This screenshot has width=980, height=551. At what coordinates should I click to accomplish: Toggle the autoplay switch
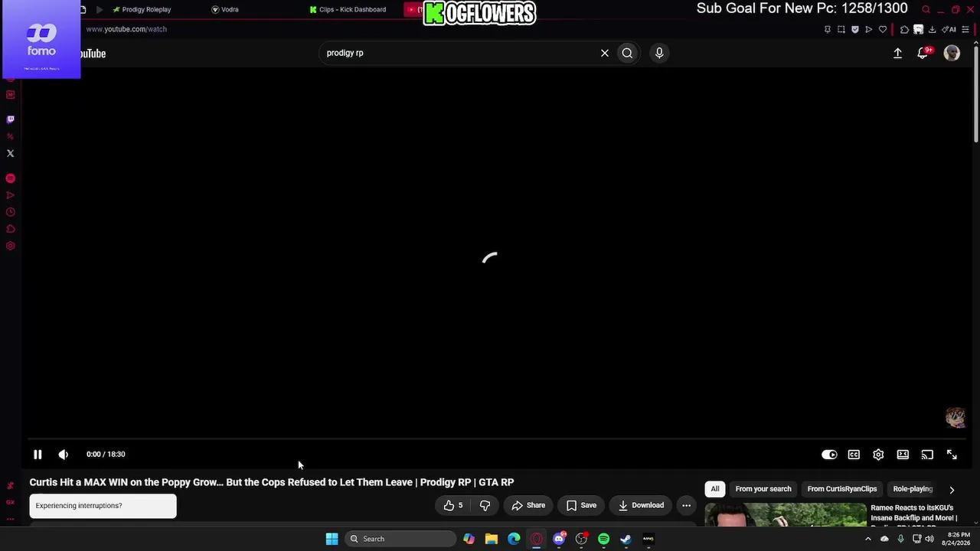point(829,455)
